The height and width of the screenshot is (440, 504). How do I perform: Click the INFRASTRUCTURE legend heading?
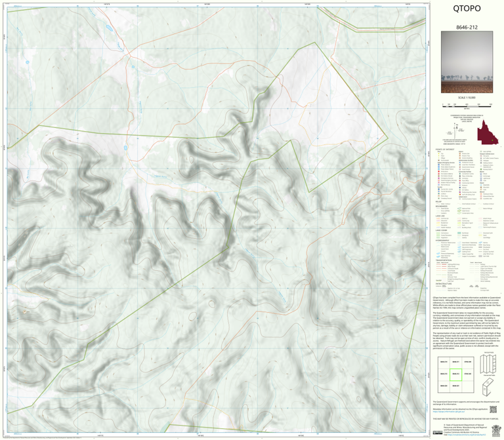(x=444, y=284)
